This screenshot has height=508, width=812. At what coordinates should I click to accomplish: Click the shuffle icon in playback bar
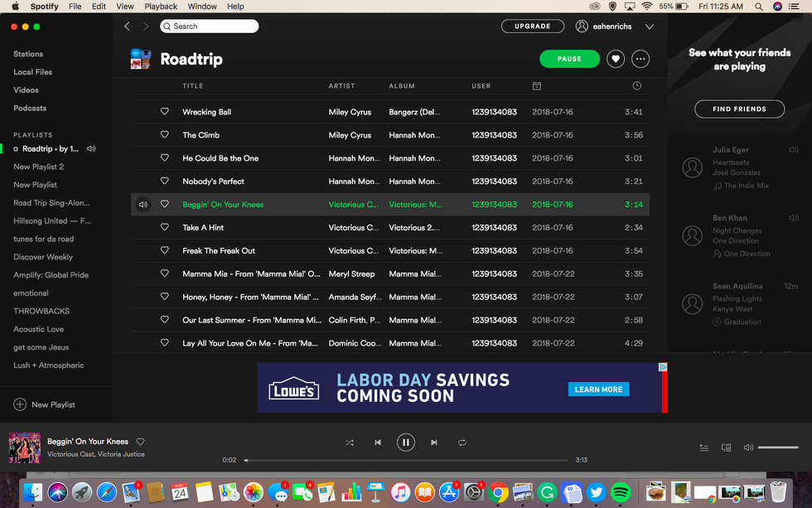coord(350,443)
